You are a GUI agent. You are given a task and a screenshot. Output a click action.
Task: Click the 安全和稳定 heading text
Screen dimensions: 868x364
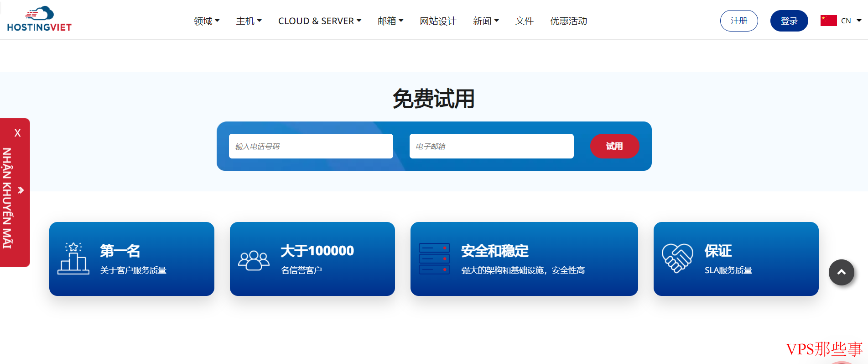click(x=495, y=251)
